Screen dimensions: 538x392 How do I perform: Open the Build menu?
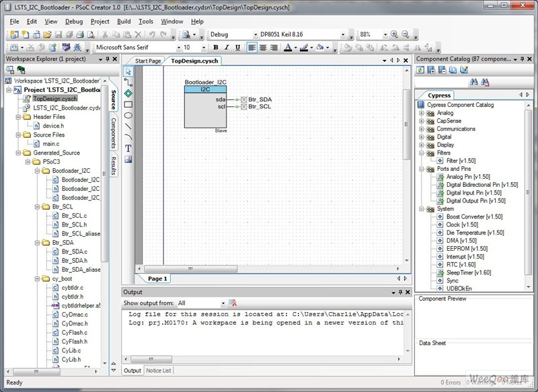[x=124, y=22]
